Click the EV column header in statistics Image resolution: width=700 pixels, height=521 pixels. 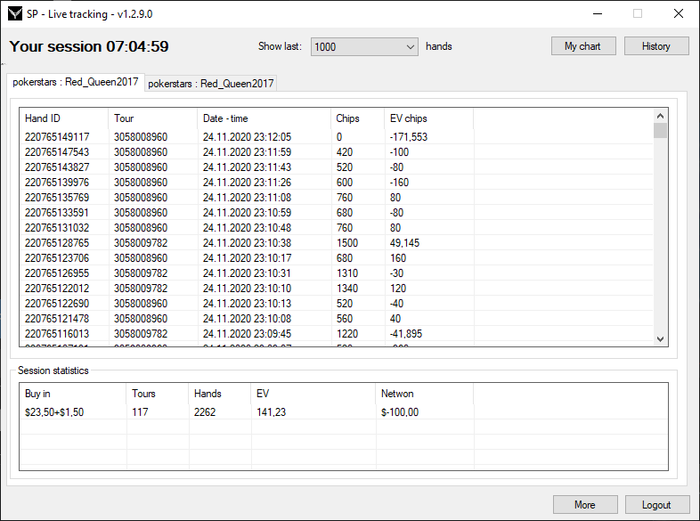tap(313, 393)
